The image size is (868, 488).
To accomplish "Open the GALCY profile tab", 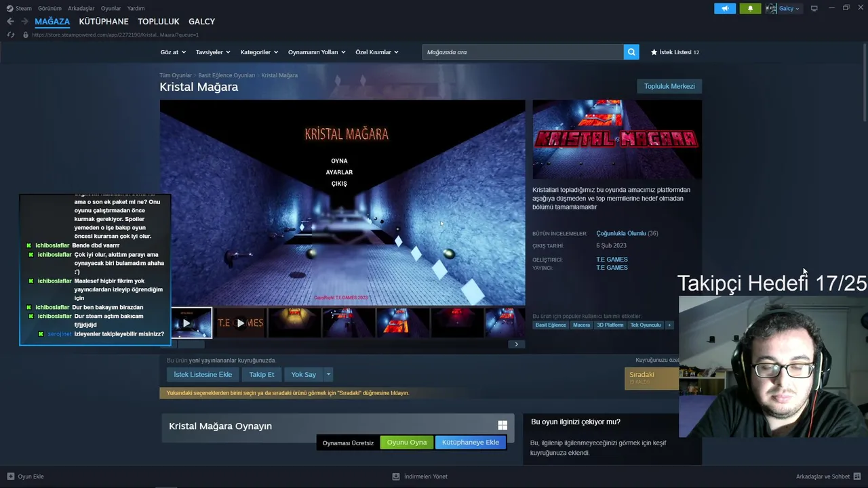I will point(202,22).
